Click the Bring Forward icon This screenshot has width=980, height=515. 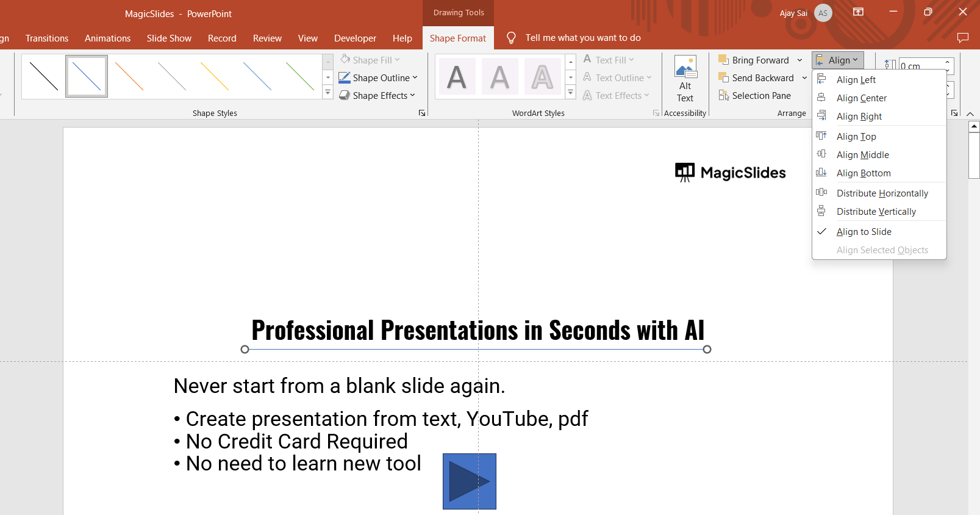click(724, 60)
